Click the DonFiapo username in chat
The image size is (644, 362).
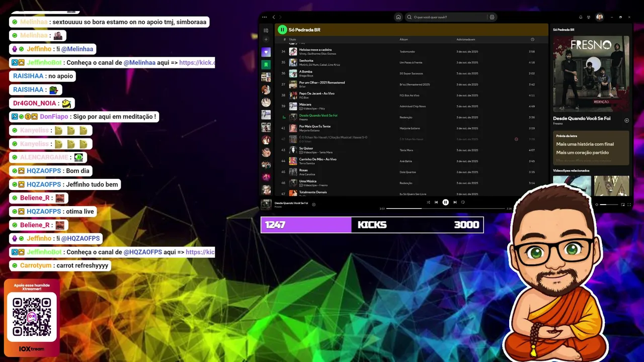pyautogui.click(x=53, y=117)
